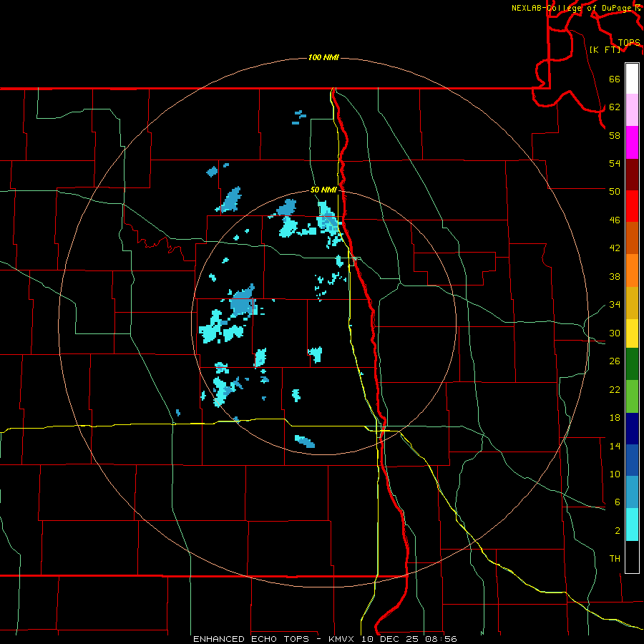This screenshot has width=644, height=644.
Task: Click the "38" legend value
Action: tap(615, 276)
